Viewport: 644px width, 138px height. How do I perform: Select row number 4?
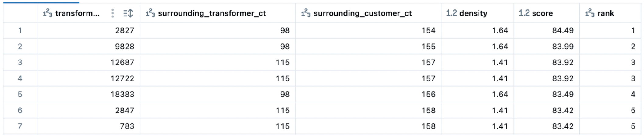click(20, 78)
